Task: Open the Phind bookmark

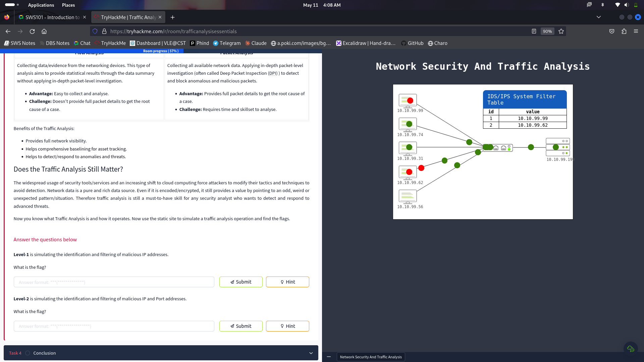Action: 200,43
